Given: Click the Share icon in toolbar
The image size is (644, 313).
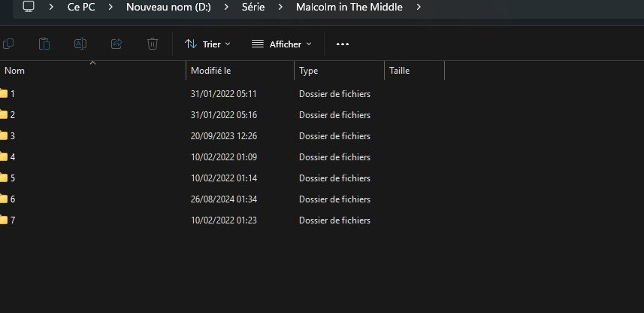Looking at the screenshot, I should click(116, 44).
